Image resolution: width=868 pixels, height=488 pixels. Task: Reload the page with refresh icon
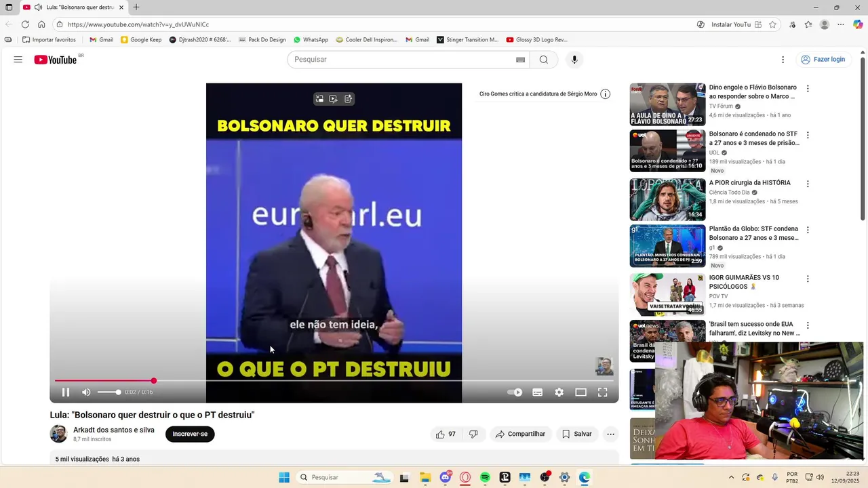point(25,24)
